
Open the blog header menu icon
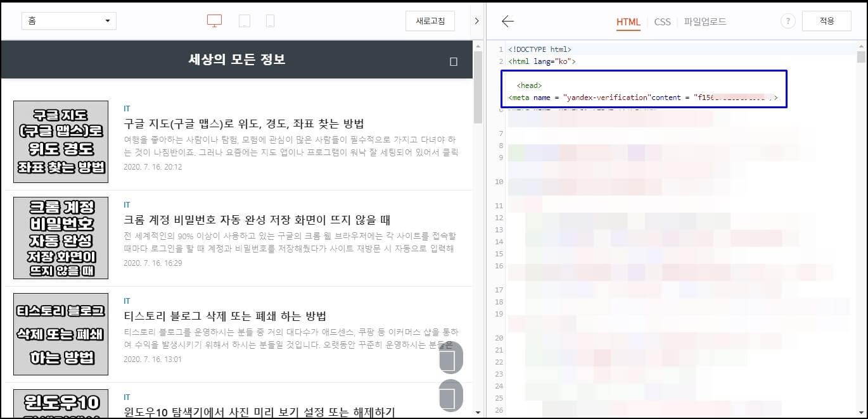point(453,61)
